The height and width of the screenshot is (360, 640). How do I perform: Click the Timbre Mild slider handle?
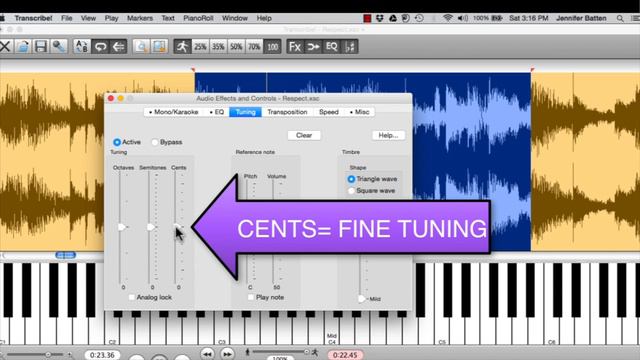(x=361, y=299)
